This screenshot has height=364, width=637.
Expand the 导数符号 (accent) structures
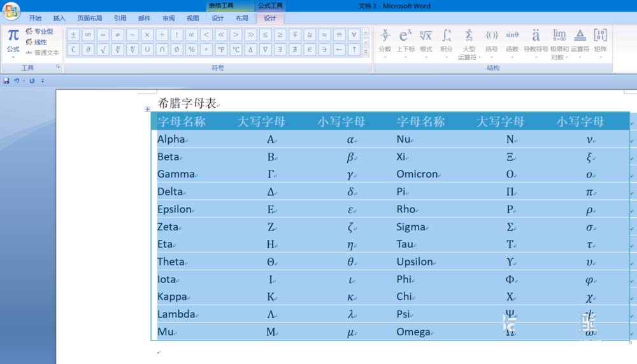536,43
